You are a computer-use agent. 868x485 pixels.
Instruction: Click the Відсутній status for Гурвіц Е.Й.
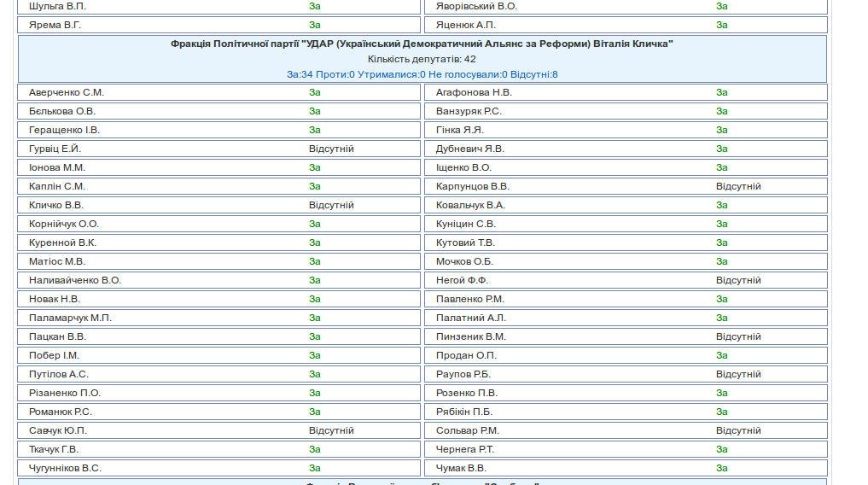click(331, 149)
